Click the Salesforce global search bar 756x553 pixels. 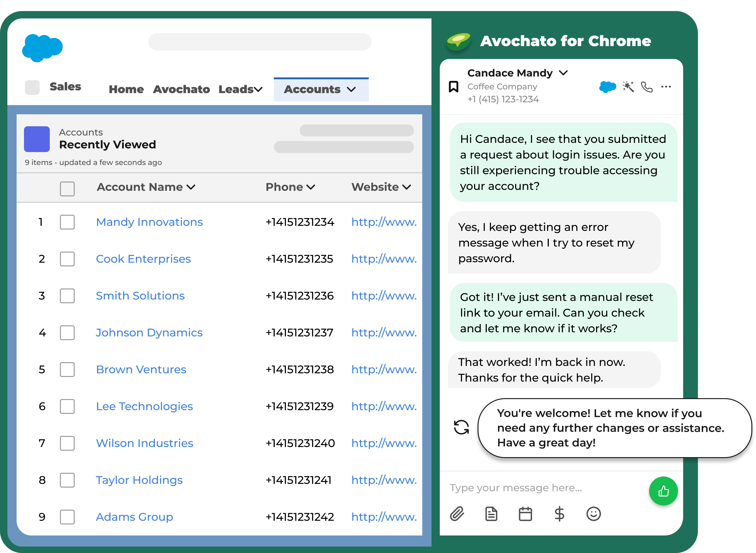[x=260, y=42]
